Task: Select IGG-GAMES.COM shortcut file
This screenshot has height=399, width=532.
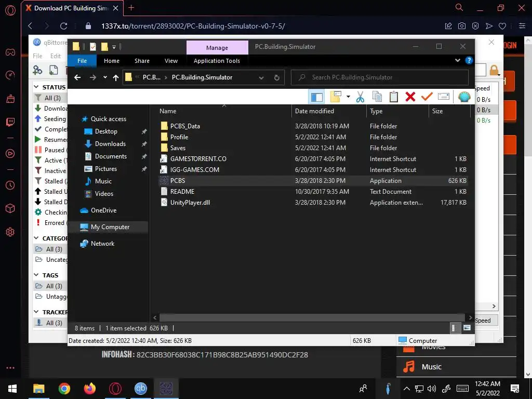Action: (195, 170)
